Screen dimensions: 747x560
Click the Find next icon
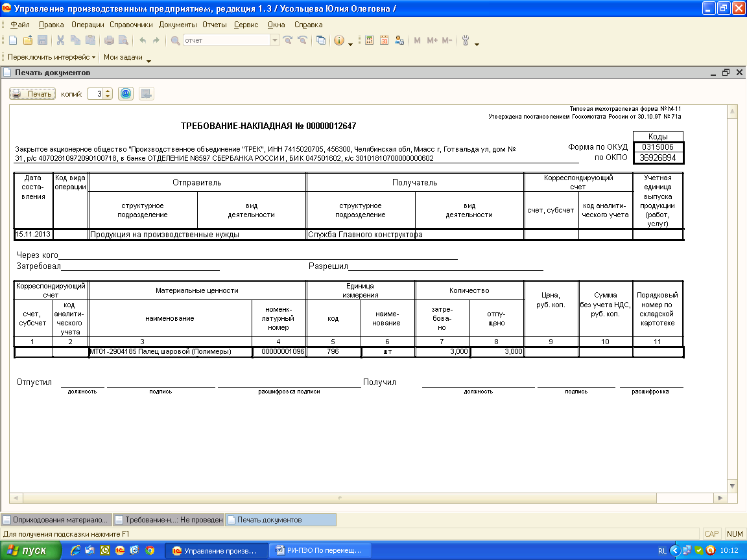[288, 40]
